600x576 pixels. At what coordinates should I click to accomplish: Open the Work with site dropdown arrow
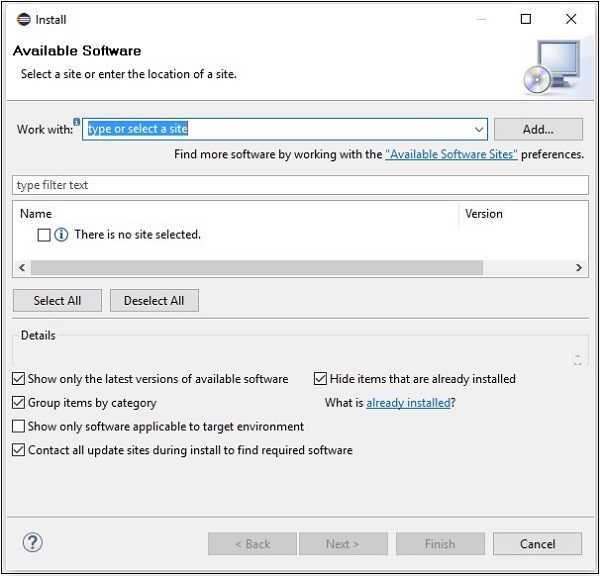tap(479, 130)
